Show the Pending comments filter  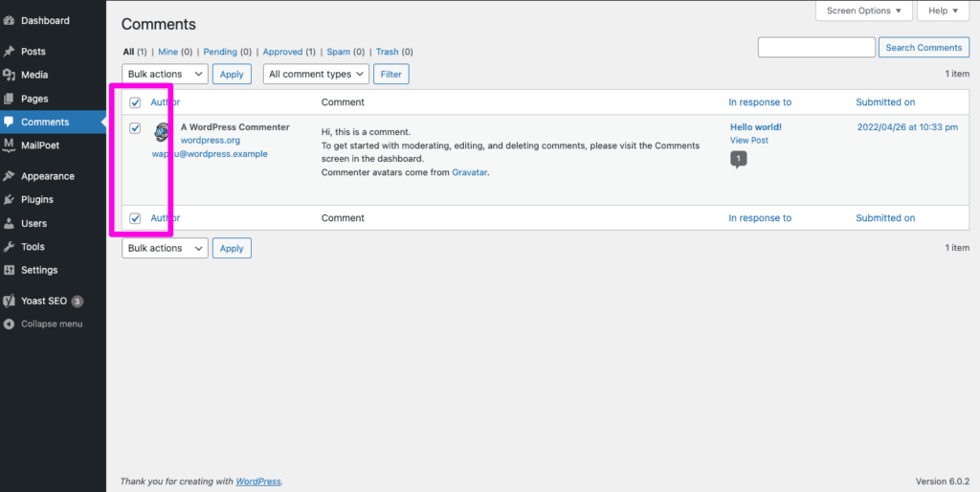220,52
